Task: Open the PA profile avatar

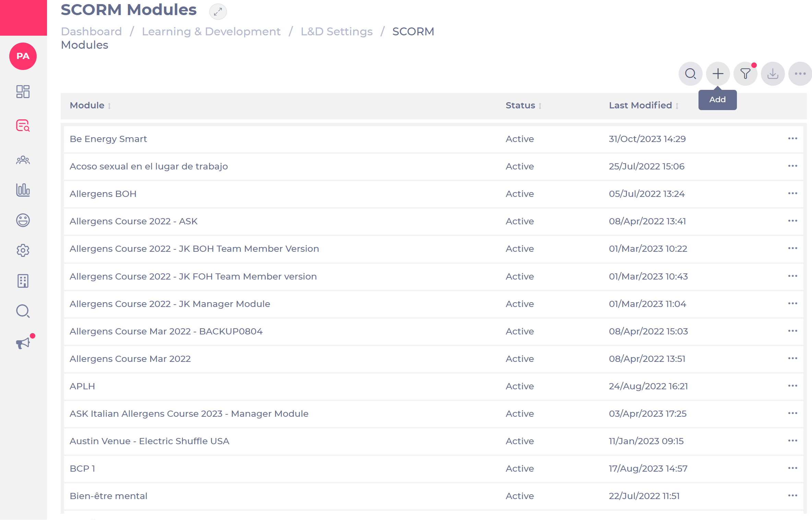Action: tap(23, 56)
